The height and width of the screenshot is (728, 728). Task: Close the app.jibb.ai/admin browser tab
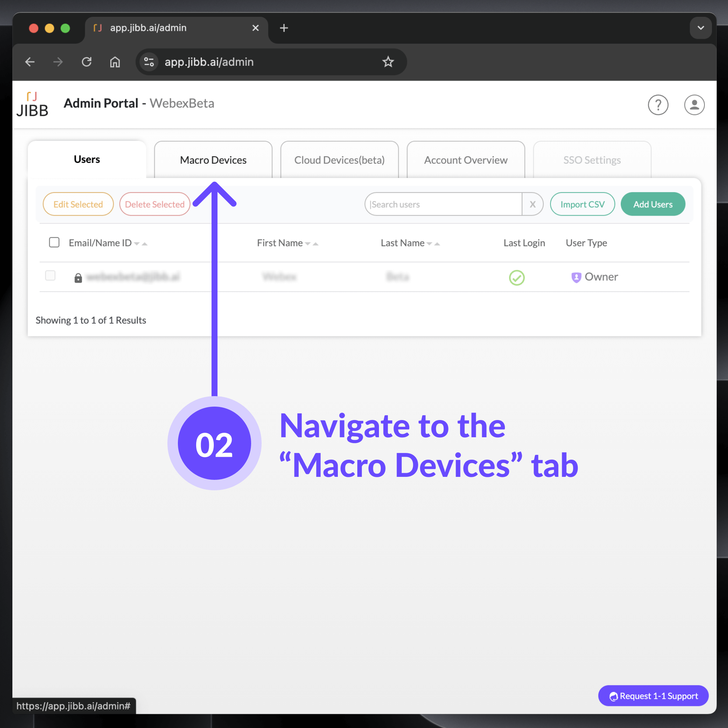tap(256, 28)
